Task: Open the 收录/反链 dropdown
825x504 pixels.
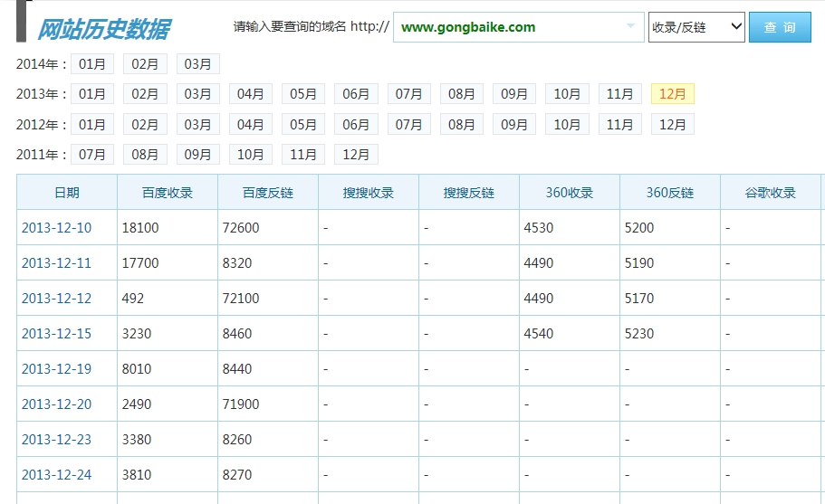Action: [x=696, y=27]
